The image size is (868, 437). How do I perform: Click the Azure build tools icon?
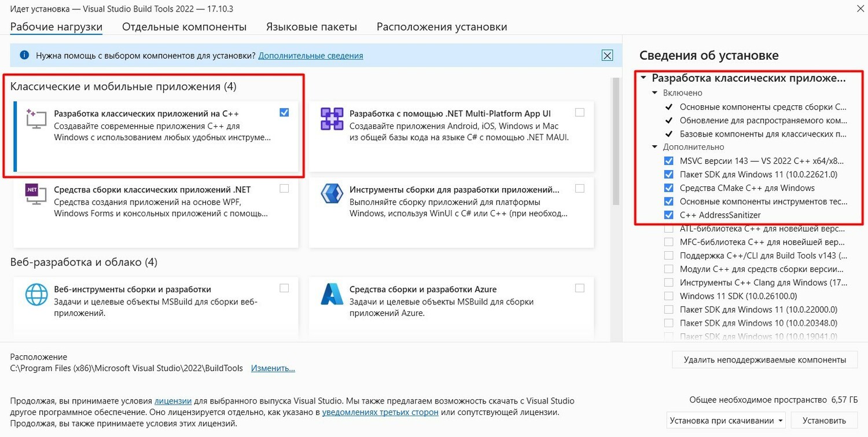[x=332, y=295]
